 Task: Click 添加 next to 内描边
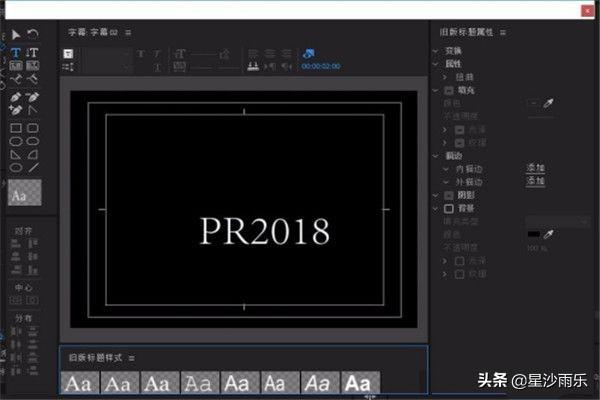point(535,168)
